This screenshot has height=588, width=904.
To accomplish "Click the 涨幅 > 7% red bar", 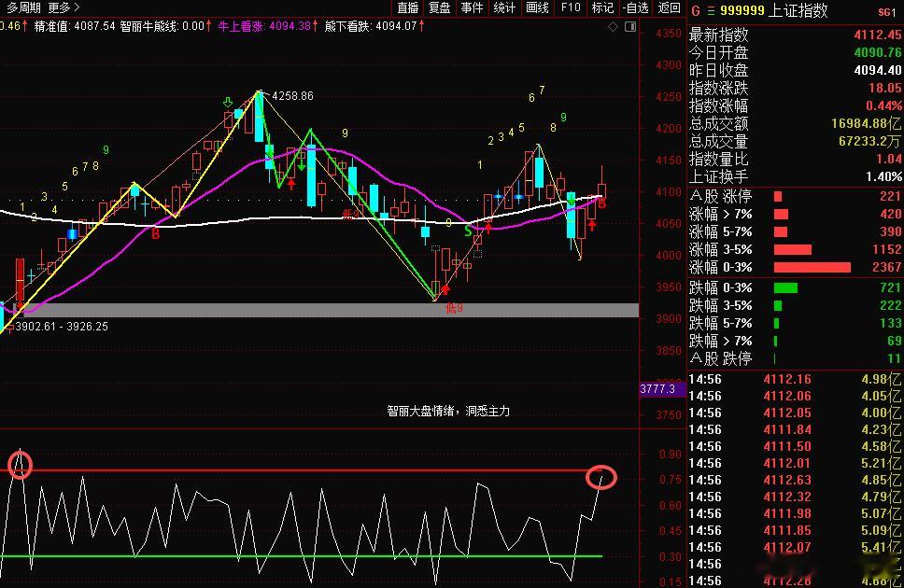I will (x=781, y=215).
